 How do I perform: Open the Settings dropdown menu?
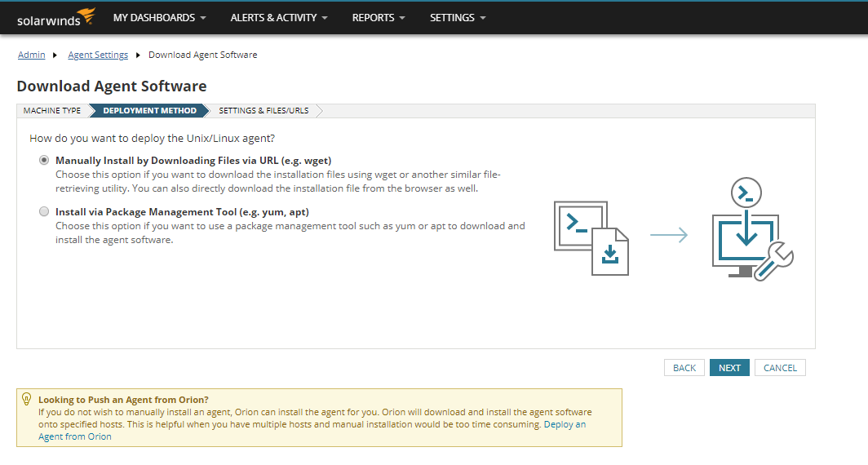[x=458, y=18]
